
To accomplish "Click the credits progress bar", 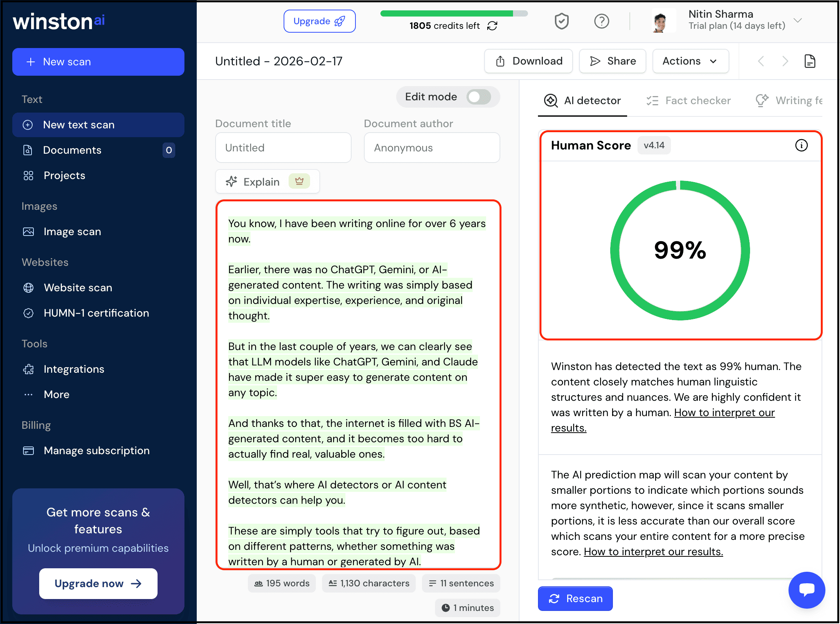I will click(x=454, y=14).
